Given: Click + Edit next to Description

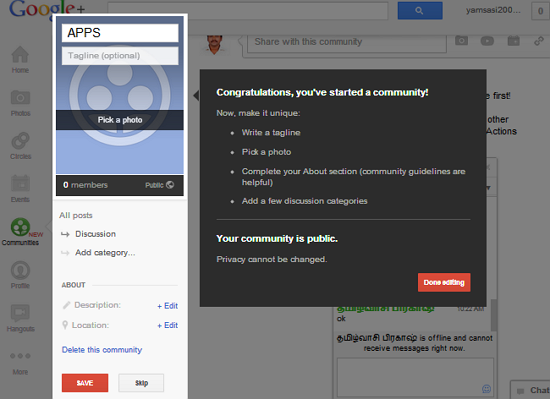Looking at the screenshot, I should pyautogui.click(x=167, y=306).
